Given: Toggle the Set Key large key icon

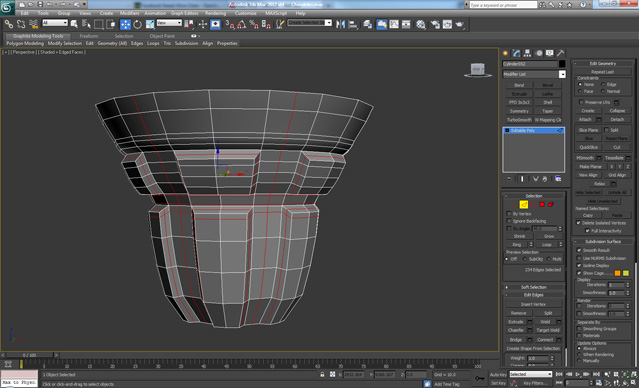Looking at the screenshot, I should coord(480,378).
